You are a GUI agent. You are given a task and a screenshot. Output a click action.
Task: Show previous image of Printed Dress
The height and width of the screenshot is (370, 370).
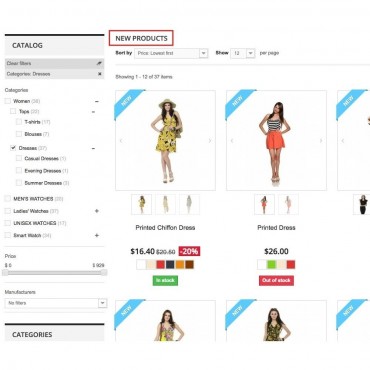[x=232, y=141]
